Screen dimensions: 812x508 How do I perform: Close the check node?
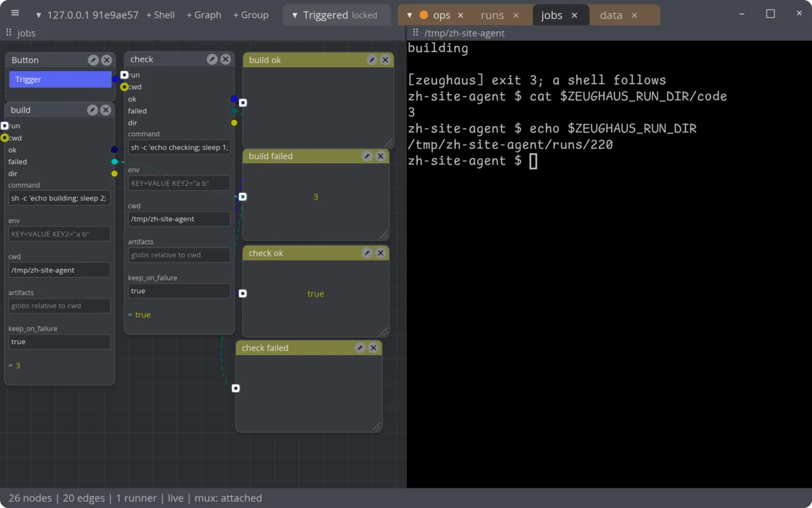pos(225,60)
